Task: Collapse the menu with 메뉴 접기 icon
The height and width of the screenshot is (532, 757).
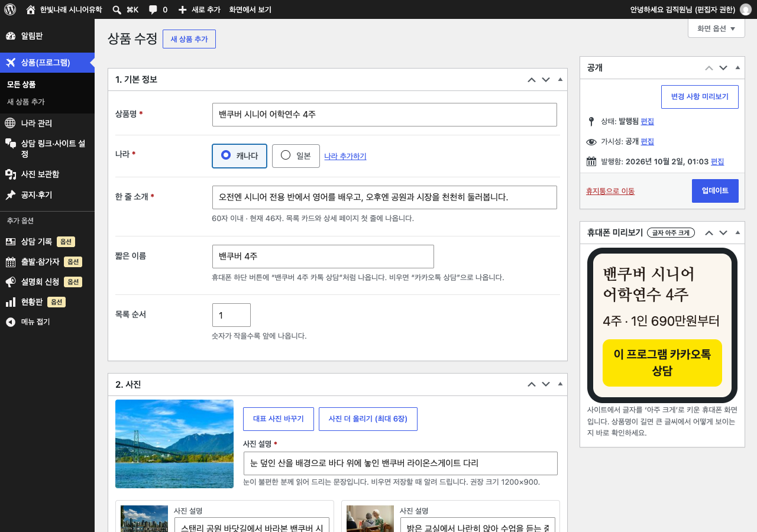Action: click(x=11, y=322)
